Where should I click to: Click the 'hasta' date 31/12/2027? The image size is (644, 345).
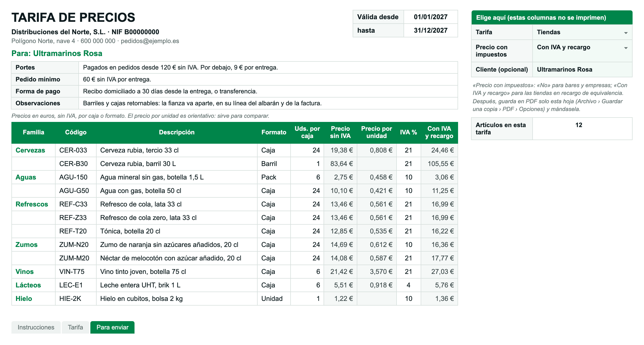point(431,30)
